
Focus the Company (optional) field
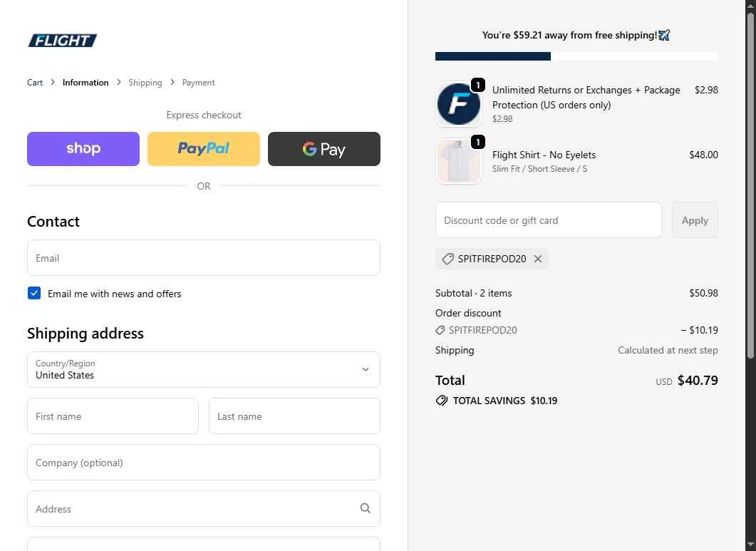(204, 462)
